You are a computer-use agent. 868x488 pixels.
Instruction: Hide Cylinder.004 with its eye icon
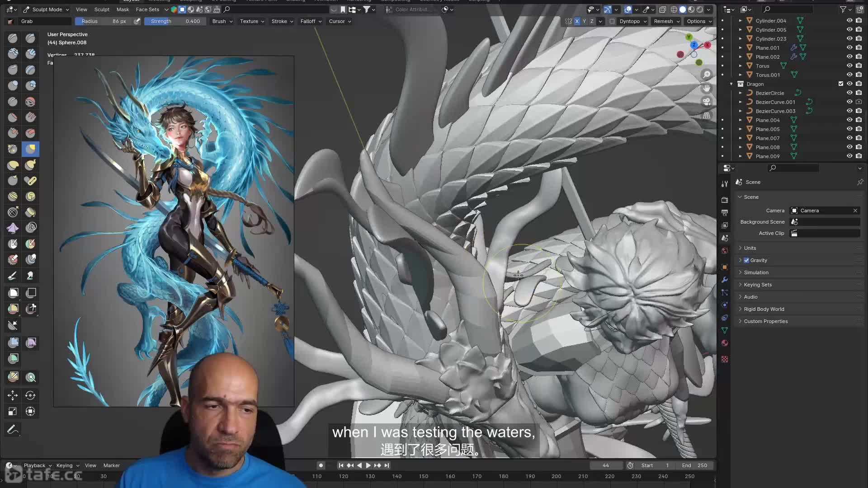[849, 20]
